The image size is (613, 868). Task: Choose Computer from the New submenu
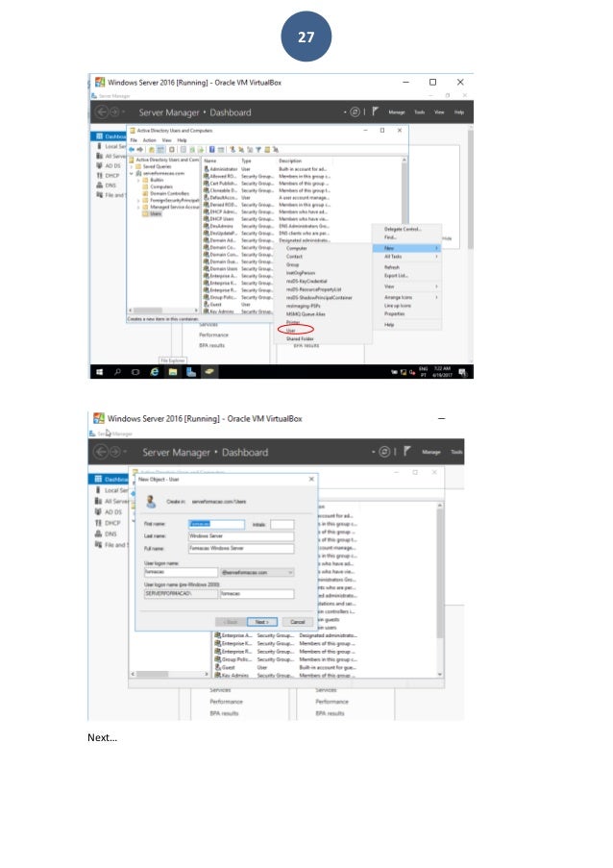click(x=297, y=249)
